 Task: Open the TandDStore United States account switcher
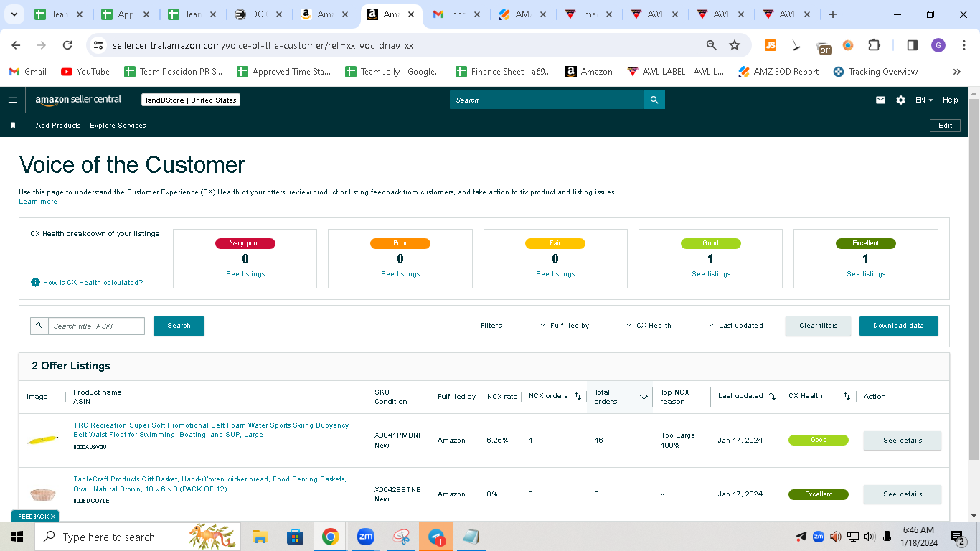(191, 100)
